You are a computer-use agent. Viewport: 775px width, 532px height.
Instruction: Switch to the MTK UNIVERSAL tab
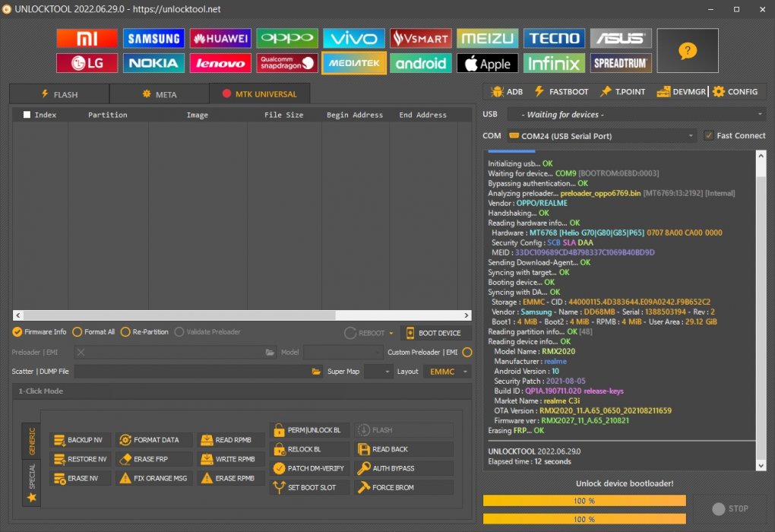point(260,94)
